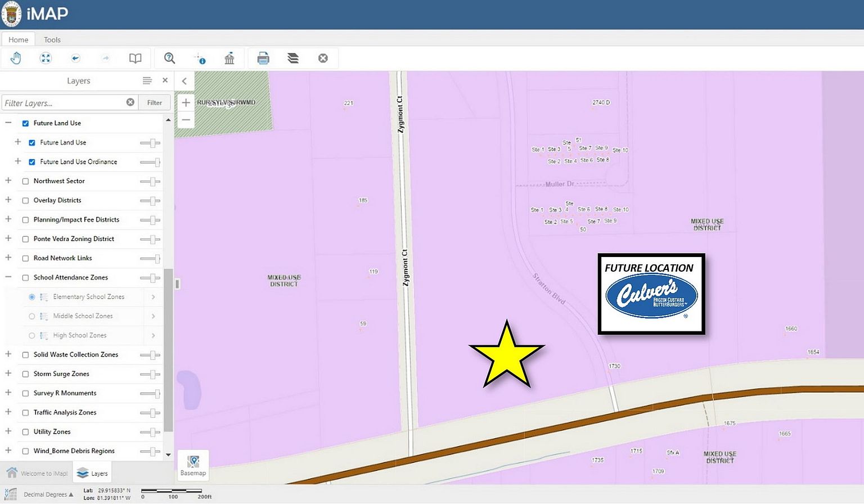Click the coordinates grid icon
The image size is (864, 504).
point(10,494)
